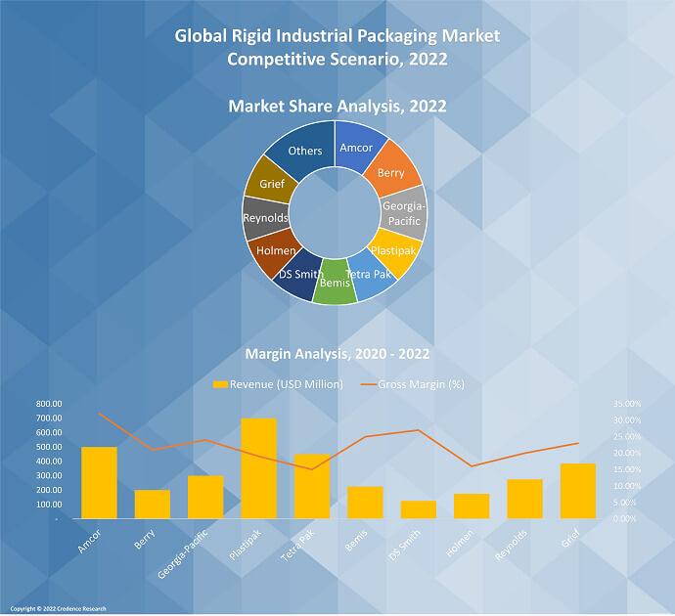Click the gray Georgia-Pacific donut segment
This screenshot has width=675, height=616.
pos(403,213)
